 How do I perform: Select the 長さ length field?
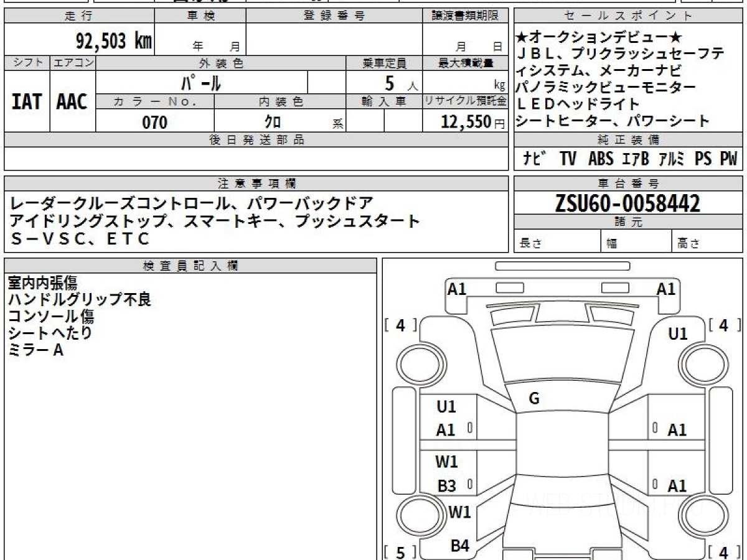pyautogui.click(x=558, y=242)
